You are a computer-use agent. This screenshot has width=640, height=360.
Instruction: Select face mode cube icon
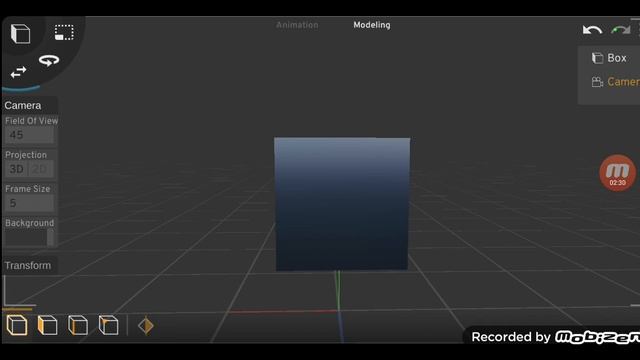(47, 325)
